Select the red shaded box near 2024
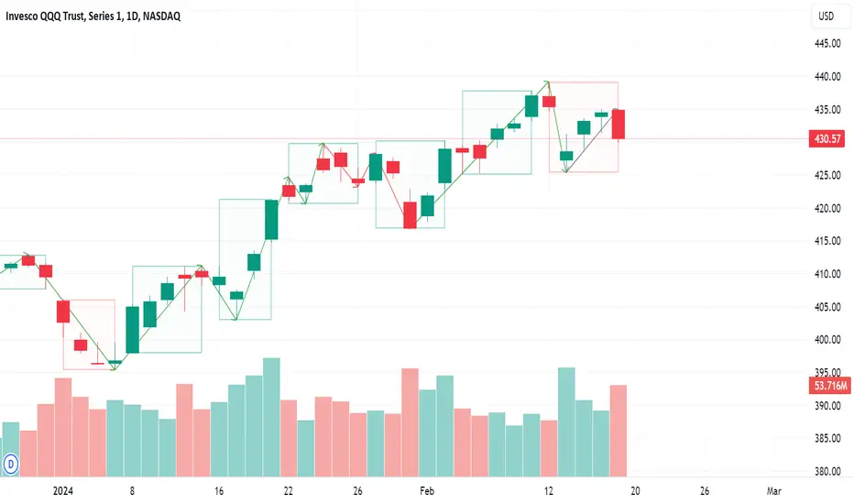The image size is (854, 504). click(89, 334)
